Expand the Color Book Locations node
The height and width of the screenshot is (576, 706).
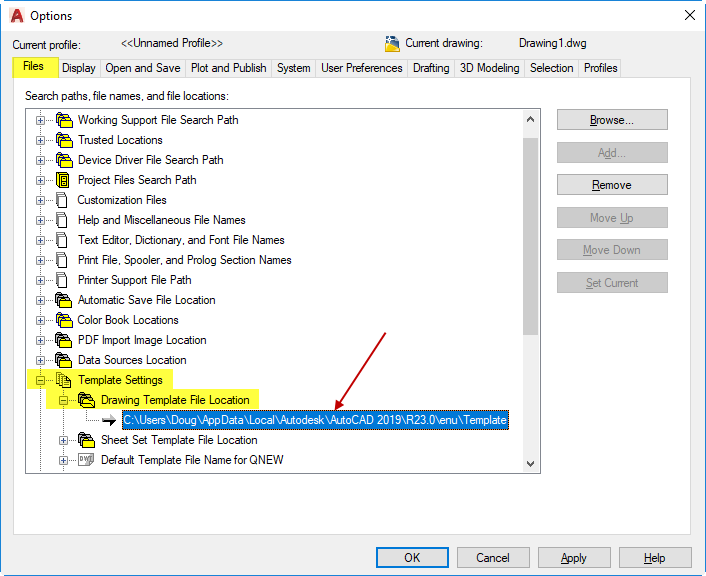tap(41, 321)
